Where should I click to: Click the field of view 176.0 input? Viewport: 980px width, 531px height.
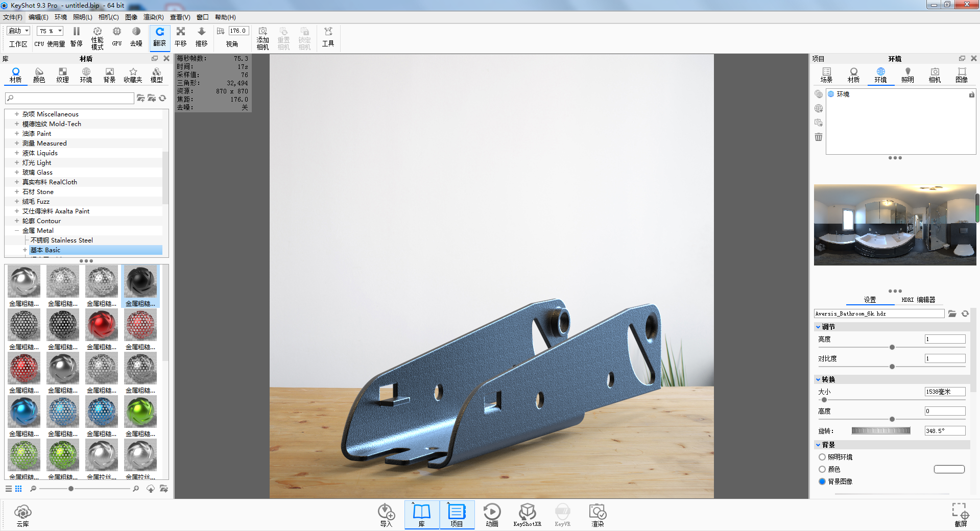pos(239,31)
